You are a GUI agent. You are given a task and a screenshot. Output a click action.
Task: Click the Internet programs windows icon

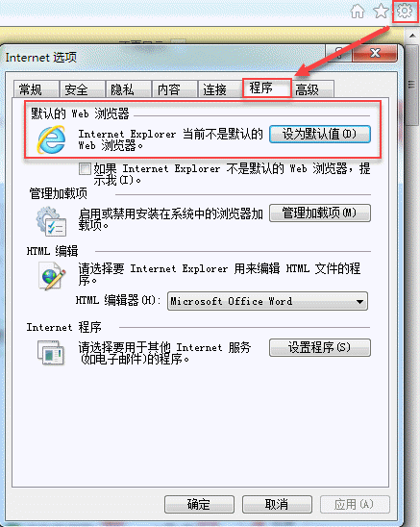point(51,352)
